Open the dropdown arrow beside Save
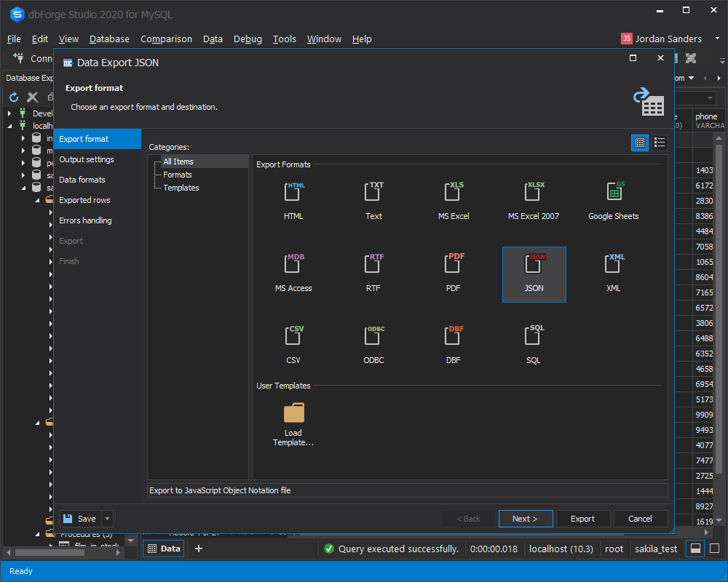The height and width of the screenshot is (582, 728). [107, 519]
